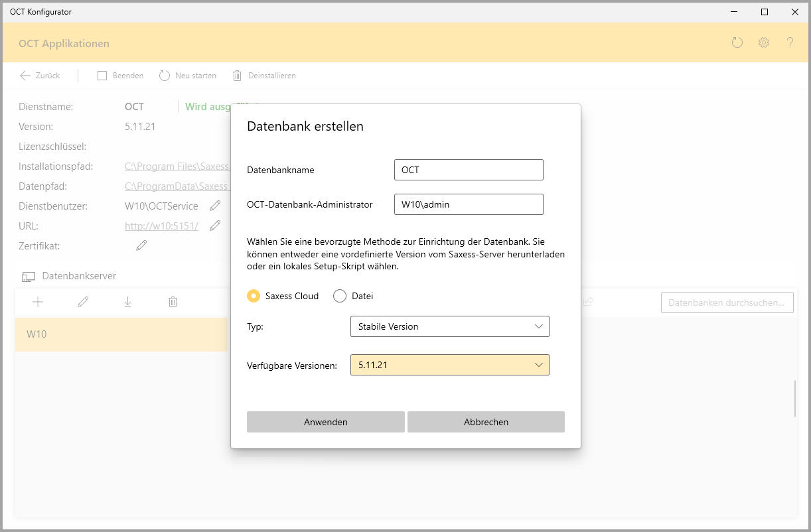
Task: Open the Verfügbare Versionen dropdown
Action: point(449,365)
